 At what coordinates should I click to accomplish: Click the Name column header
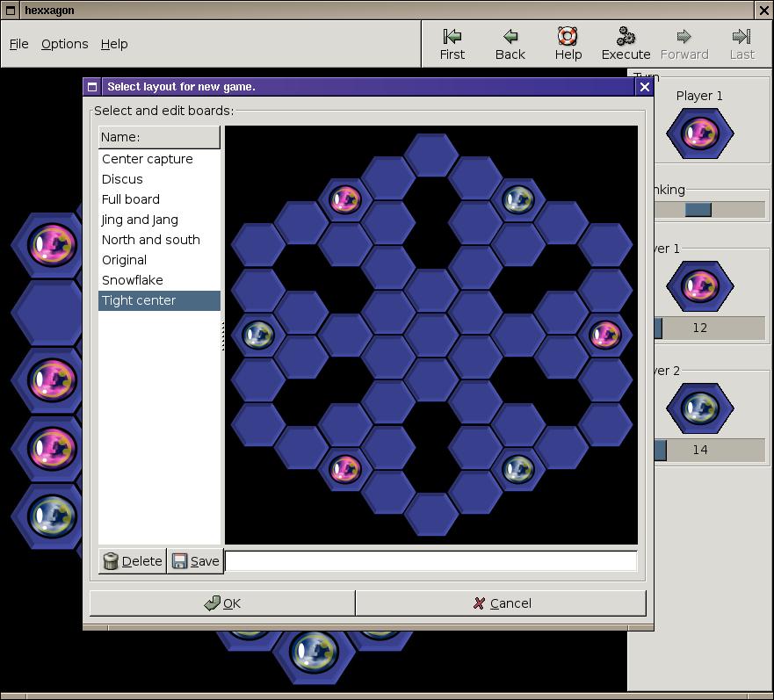point(159,137)
